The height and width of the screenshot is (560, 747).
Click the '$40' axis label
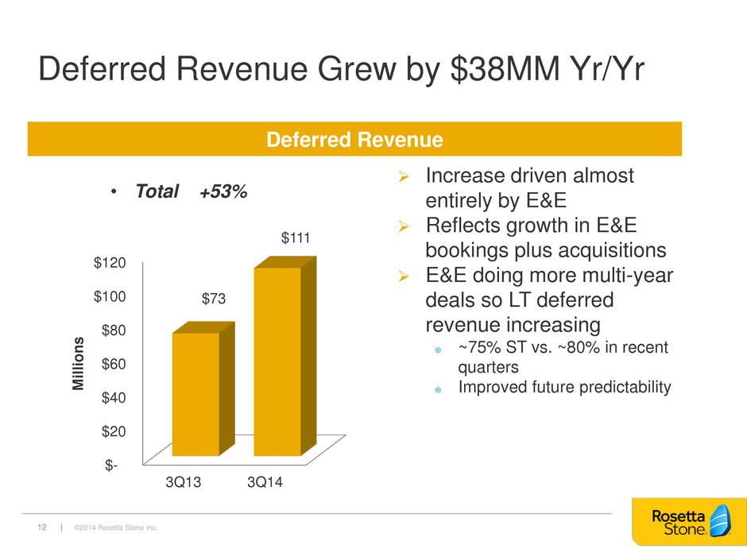point(114,398)
